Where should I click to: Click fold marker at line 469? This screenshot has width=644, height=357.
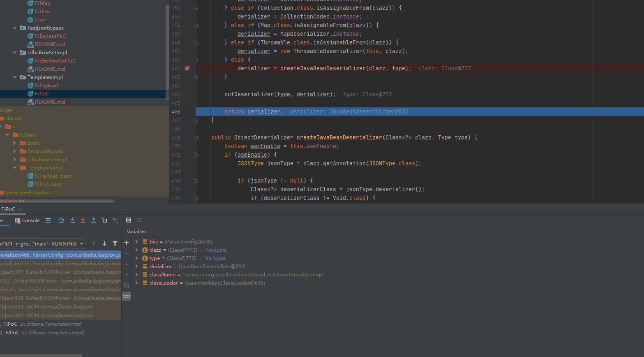(x=196, y=138)
